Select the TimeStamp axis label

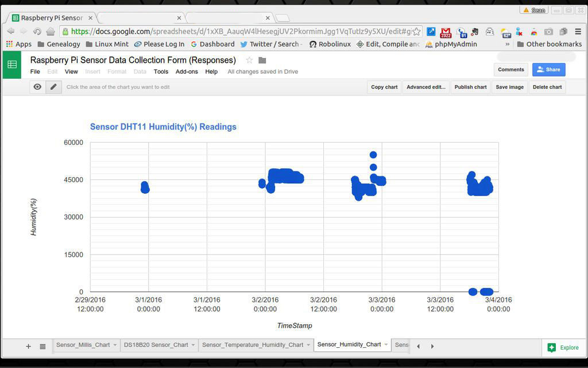295,325
